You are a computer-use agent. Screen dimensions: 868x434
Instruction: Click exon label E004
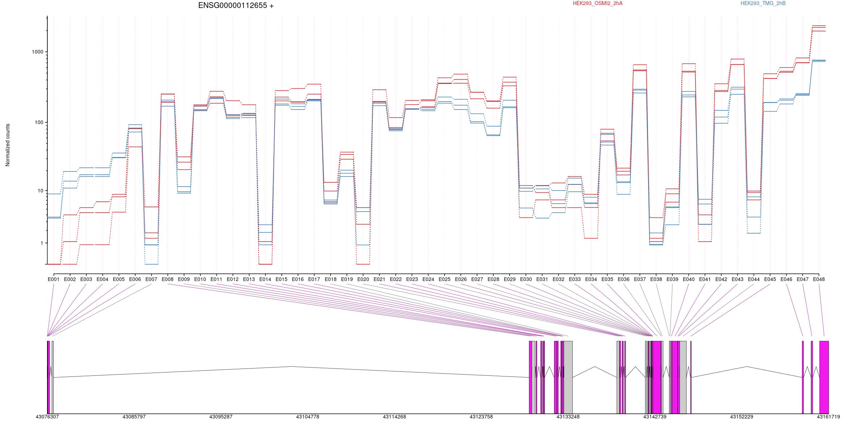102,279
